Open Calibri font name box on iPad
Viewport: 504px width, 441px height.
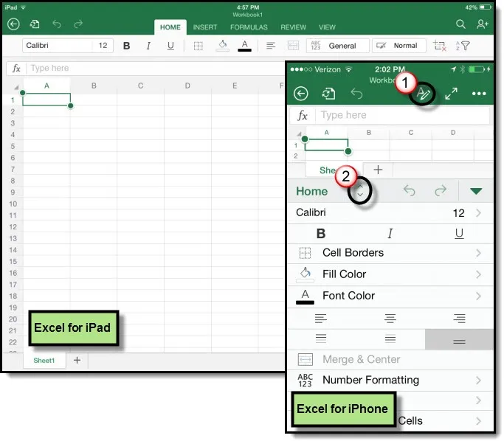tap(58, 45)
